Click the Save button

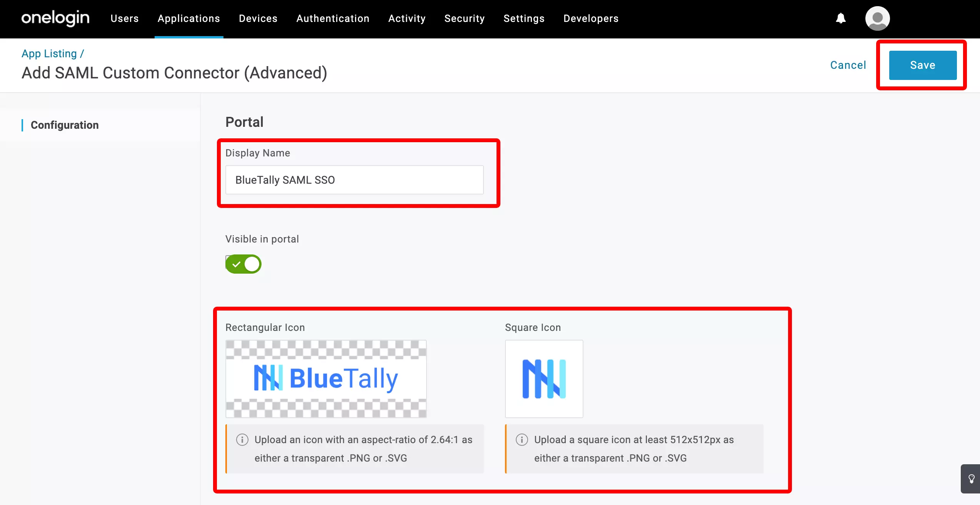(923, 65)
